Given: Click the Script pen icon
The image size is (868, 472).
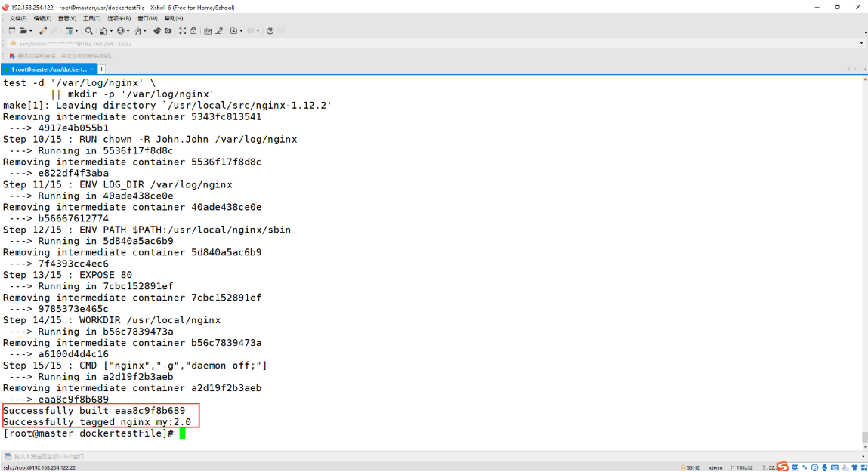Looking at the screenshot, I should point(219,31).
